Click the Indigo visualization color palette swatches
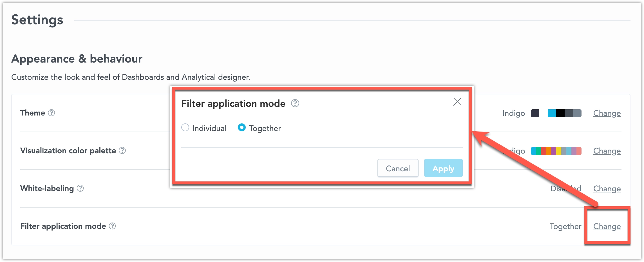Screen dimensions: 644x262 (x=556, y=151)
